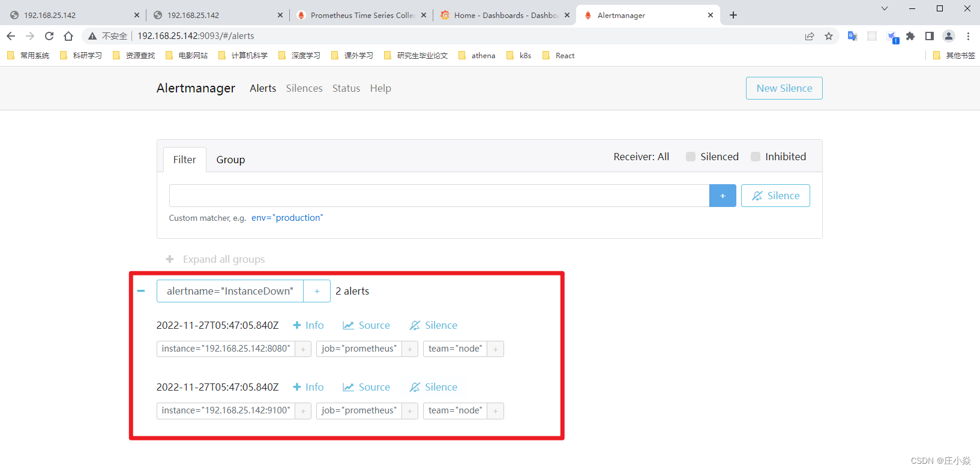The image size is (980, 471).
Task: Open the k8s bookmark folder
Action: (x=519, y=55)
